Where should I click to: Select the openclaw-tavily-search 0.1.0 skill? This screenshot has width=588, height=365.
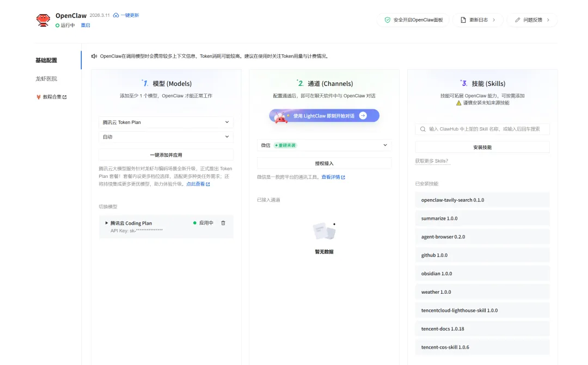pyautogui.click(x=482, y=200)
